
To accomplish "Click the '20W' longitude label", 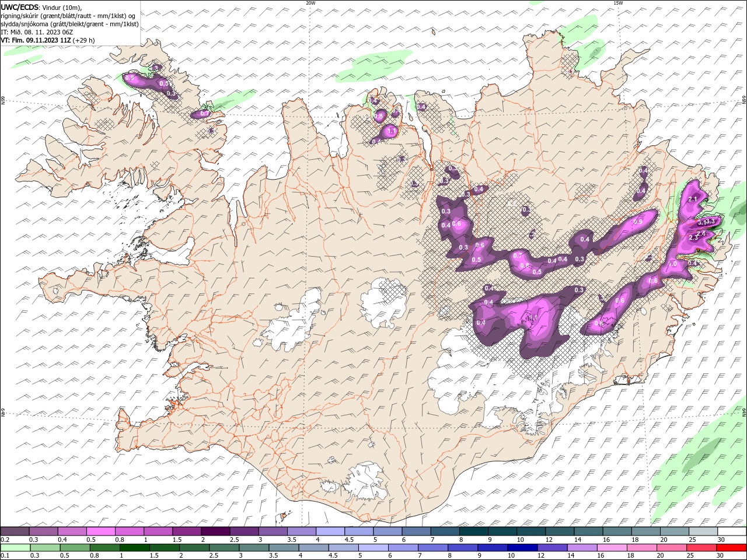I will click(310, 3).
